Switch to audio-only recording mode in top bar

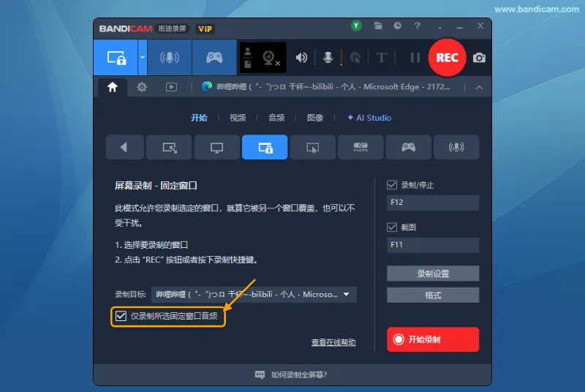[170, 58]
